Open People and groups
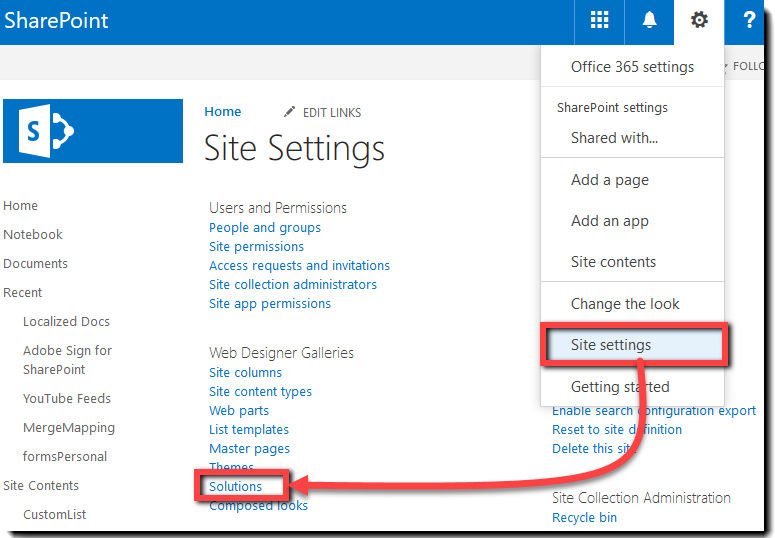This screenshot has width=775, height=538. [265, 228]
